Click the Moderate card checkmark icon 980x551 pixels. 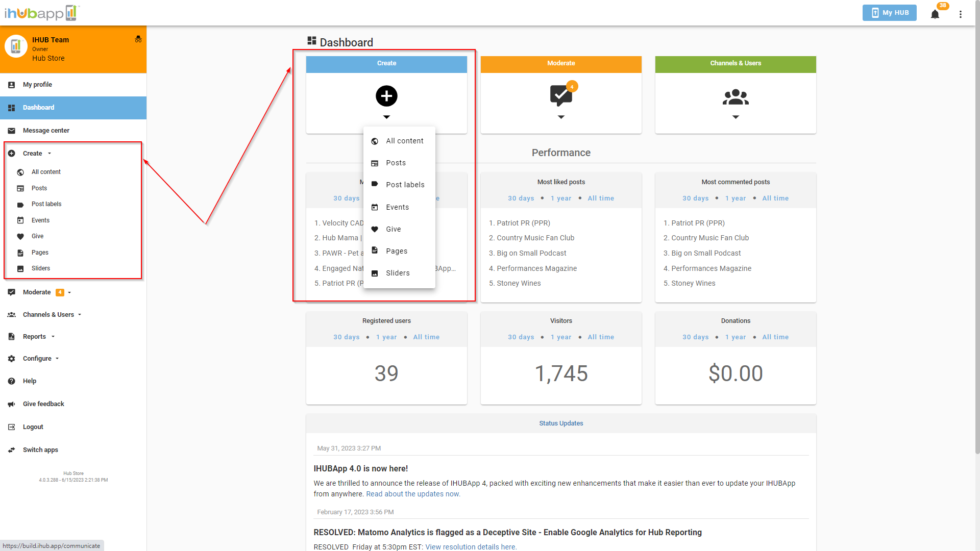(x=561, y=95)
